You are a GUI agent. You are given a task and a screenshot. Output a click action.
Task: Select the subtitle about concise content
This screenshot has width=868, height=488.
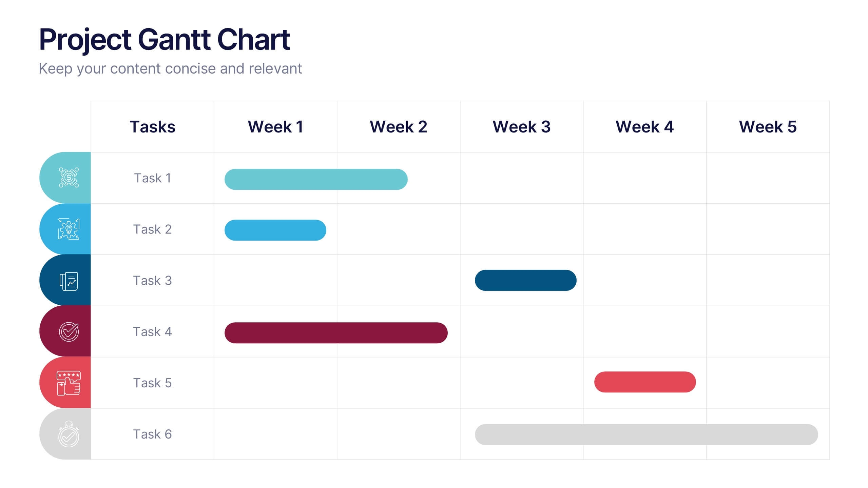(170, 68)
